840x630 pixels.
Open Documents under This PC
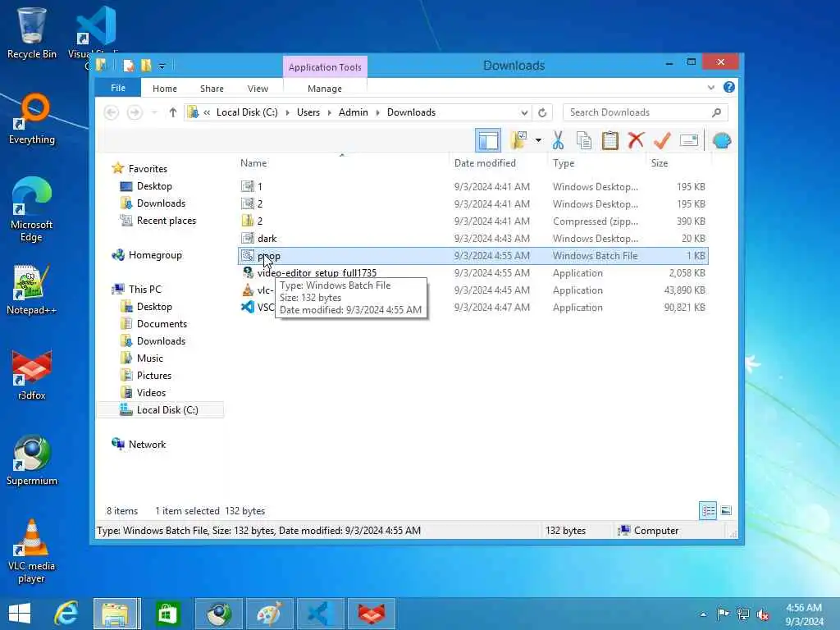(x=162, y=324)
